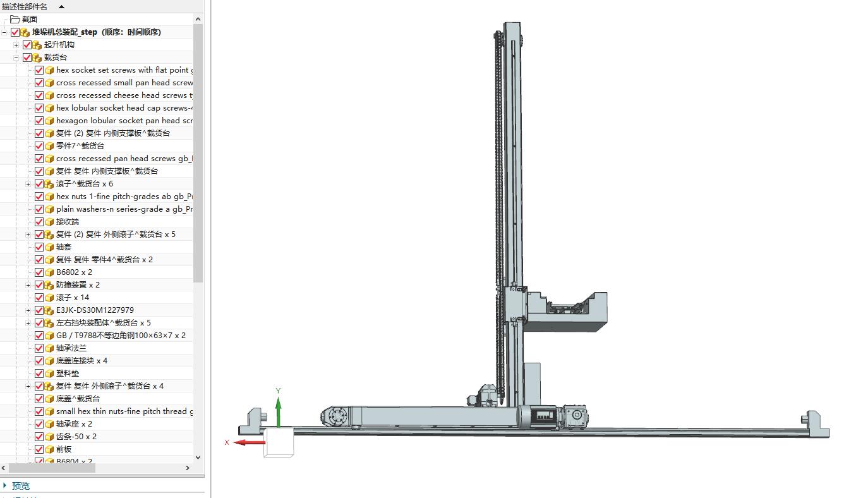Screen dimensions: 868x498
Task: Uncheck the 堆垛机总装配_step root checkbox
Action: point(15,32)
